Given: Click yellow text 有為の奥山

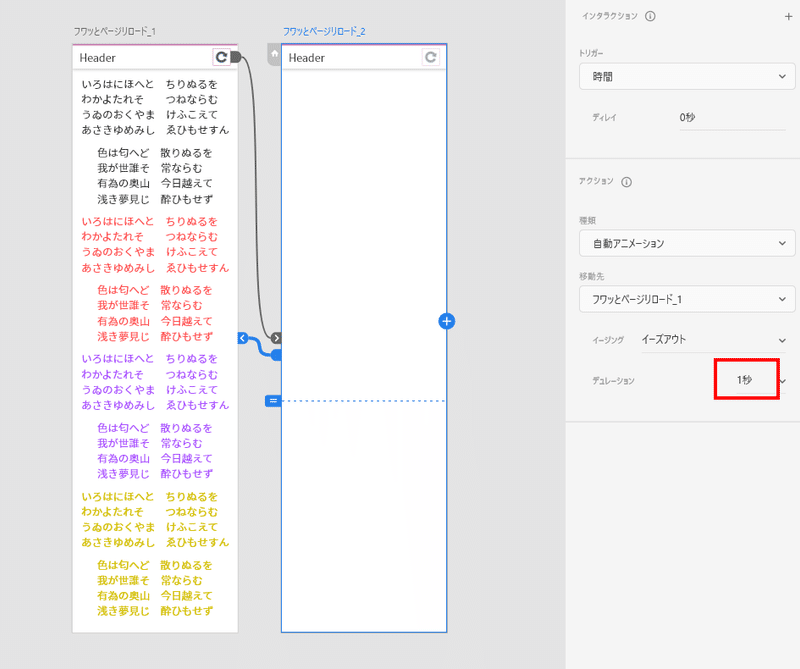Looking at the screenshot, I should (123, 596).
